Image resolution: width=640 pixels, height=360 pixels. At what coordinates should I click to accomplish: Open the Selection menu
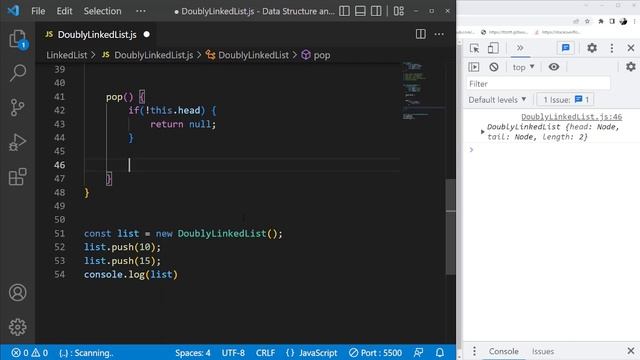(102, 11)
